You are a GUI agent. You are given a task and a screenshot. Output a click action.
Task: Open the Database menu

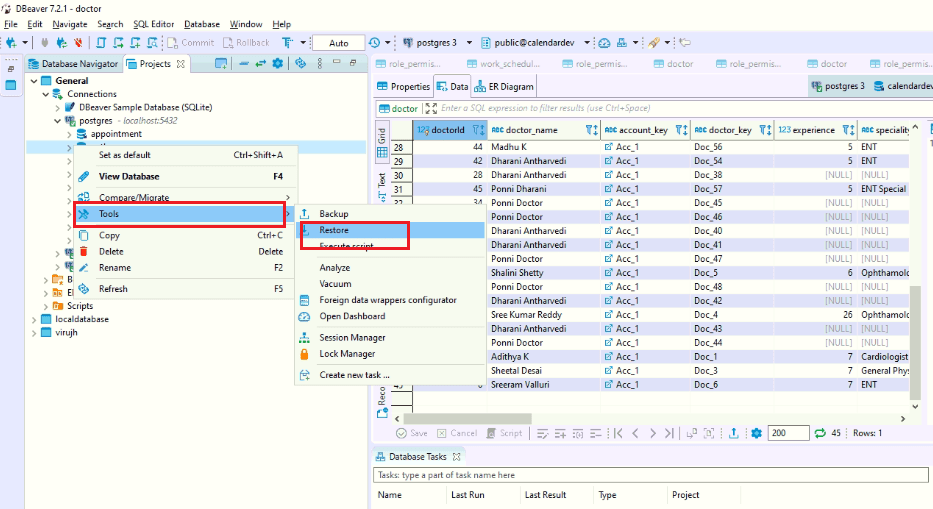(x=202, y=24)
